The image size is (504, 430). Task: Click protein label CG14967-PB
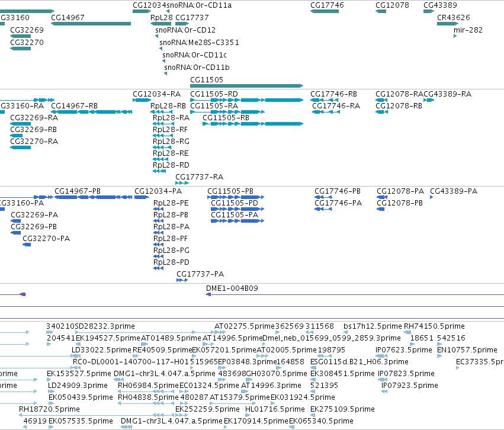click(x=78, y=191)
